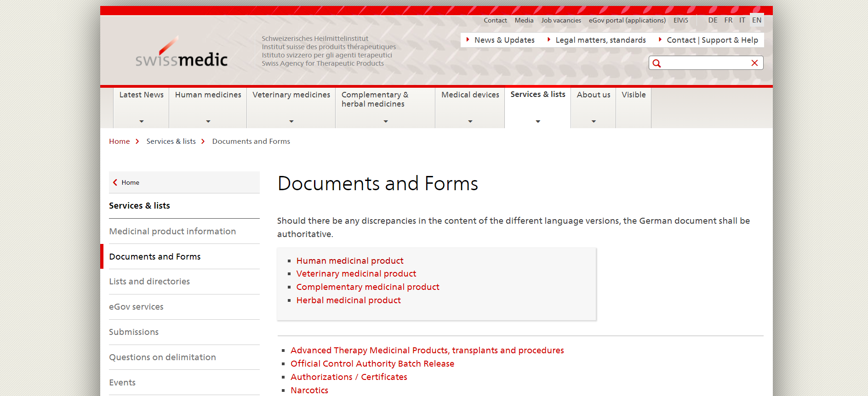Switch language to IT

pyautogui.click(x=742, y=20)
